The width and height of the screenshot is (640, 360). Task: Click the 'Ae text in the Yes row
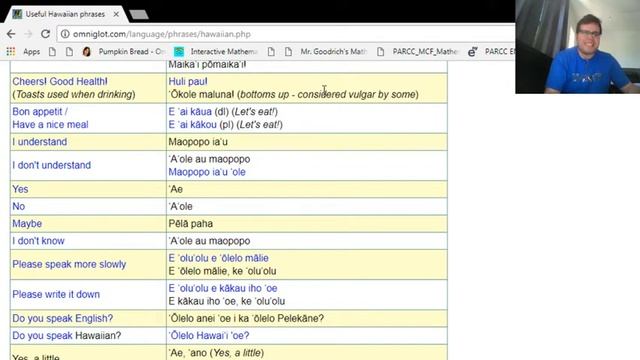(x=176, y=189)
